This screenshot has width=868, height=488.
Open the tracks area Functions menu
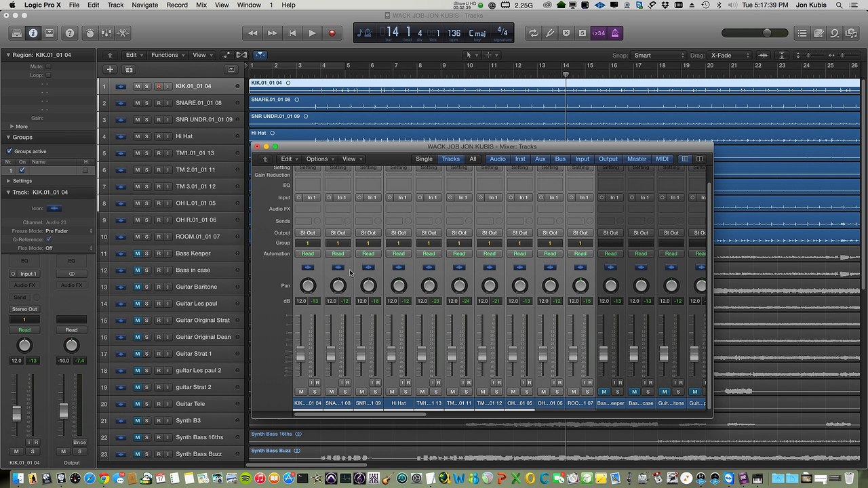point(167,55)
